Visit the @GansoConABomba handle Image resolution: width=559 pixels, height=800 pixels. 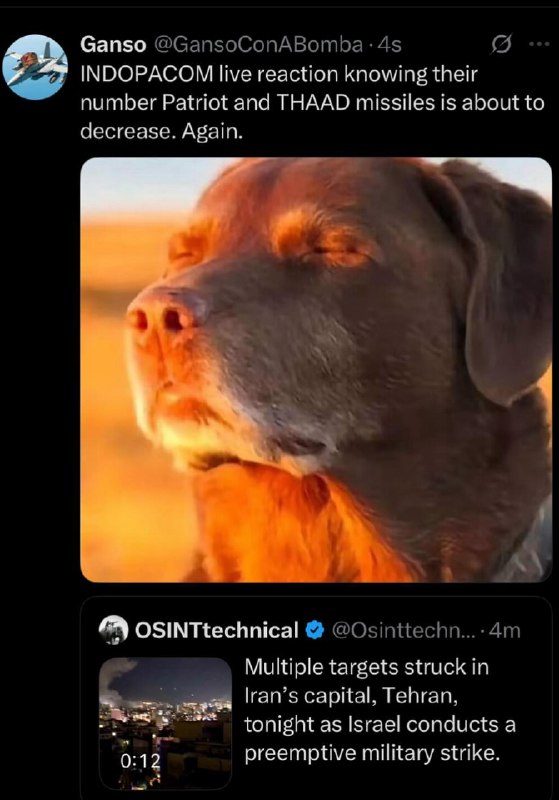pos(258,45)
